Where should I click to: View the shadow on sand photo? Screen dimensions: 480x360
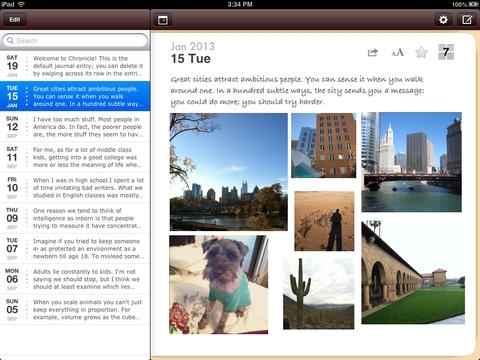pos(324,221)
